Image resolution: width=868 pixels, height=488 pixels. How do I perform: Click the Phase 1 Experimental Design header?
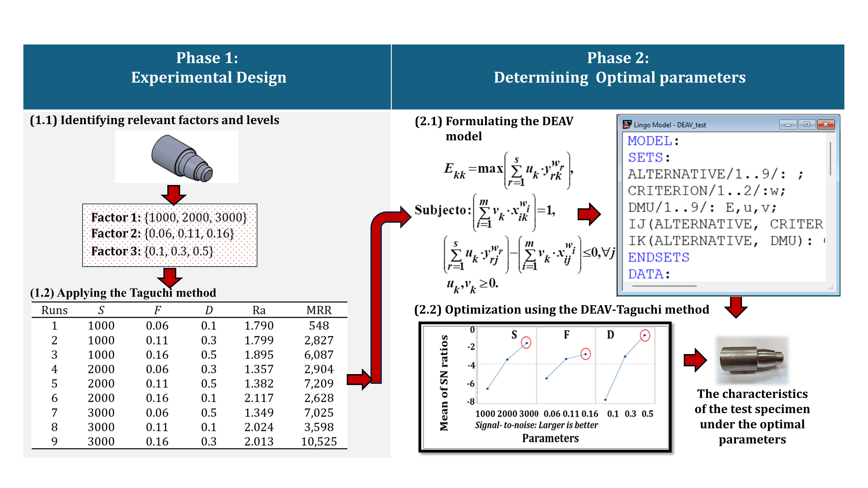(207, 77)
